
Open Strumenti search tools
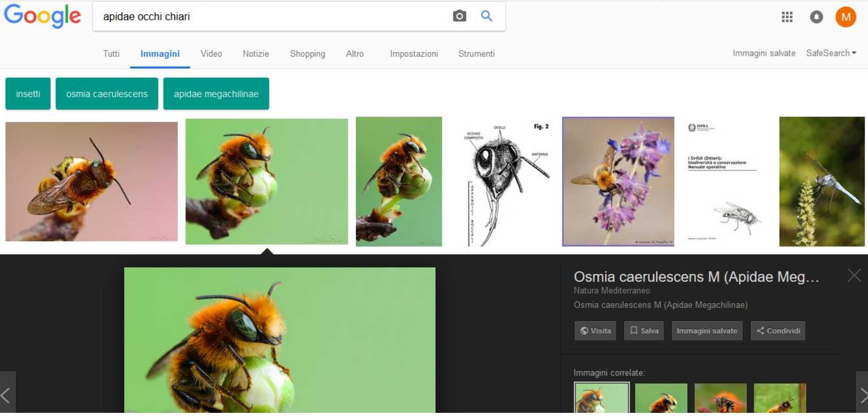(x=476, y=53)
